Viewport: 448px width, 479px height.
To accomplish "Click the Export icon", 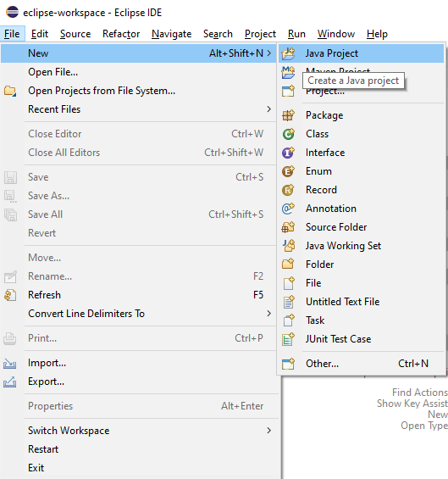I will pyautogui.click(x=10, y=382).
